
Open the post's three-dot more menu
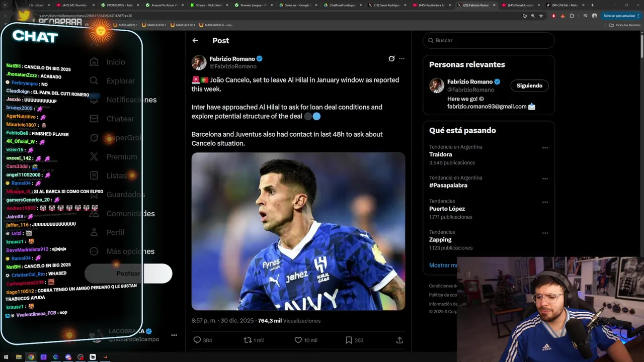point(401,59)
